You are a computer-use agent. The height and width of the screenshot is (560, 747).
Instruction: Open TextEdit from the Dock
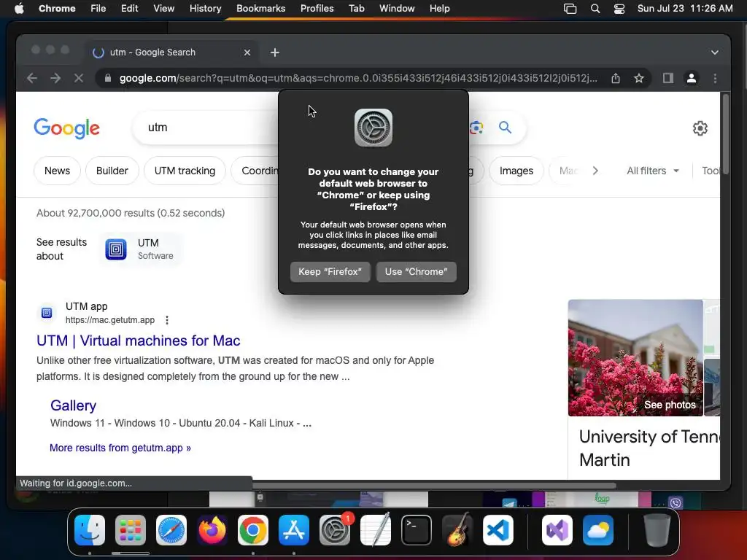click(x=376, y=530)
